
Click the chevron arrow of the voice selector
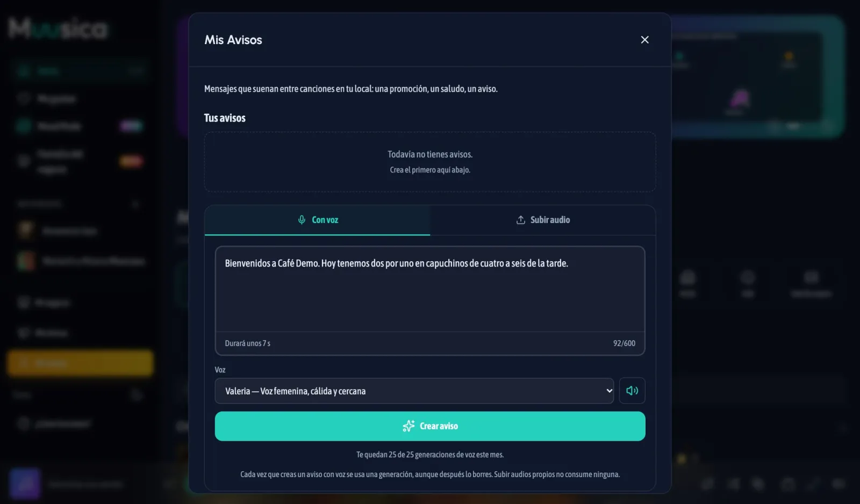(x=609, y=391)
